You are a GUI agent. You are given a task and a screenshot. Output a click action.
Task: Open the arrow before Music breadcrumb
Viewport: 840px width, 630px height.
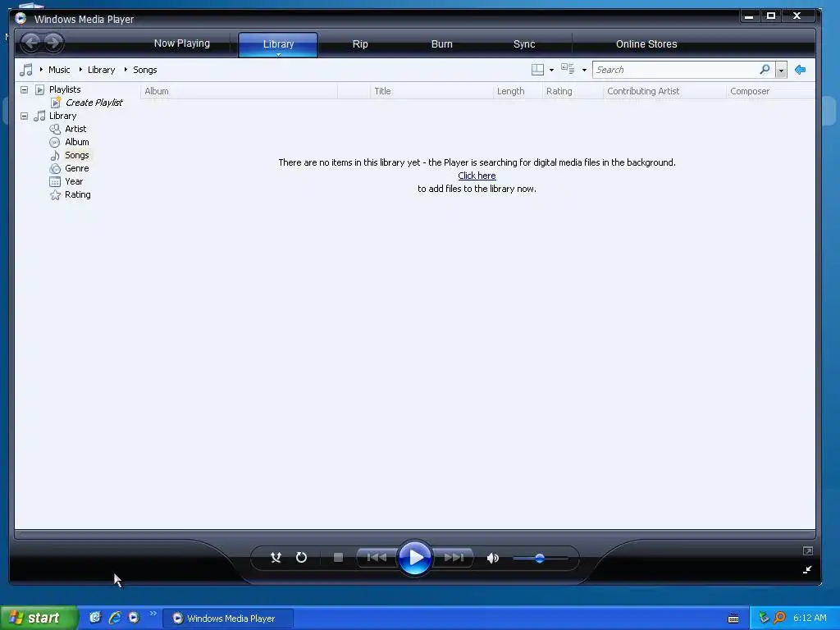click(41, 70)
